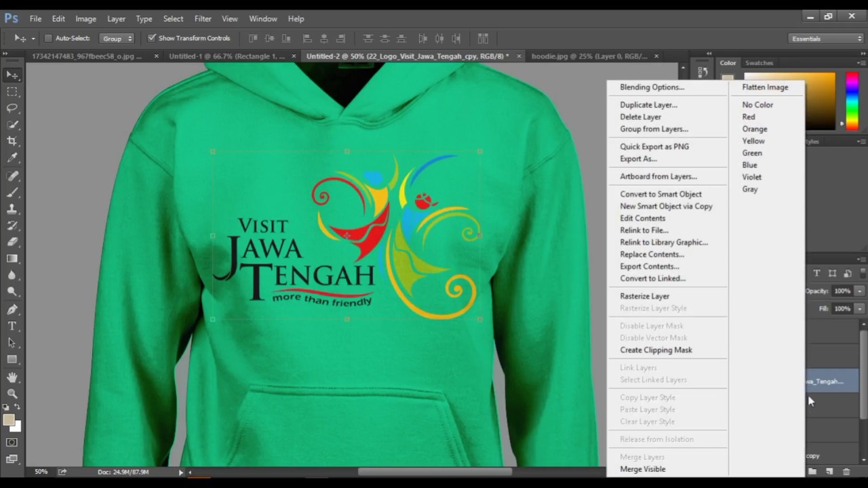Screen dimensions: 868x488
Task: Open the layer Fill dropdown arrow
Action: click(x=859, y=308)
